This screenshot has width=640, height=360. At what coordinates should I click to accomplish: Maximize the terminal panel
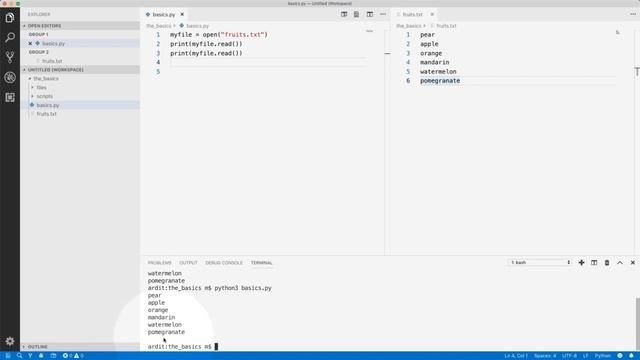(x=620, y=262)
